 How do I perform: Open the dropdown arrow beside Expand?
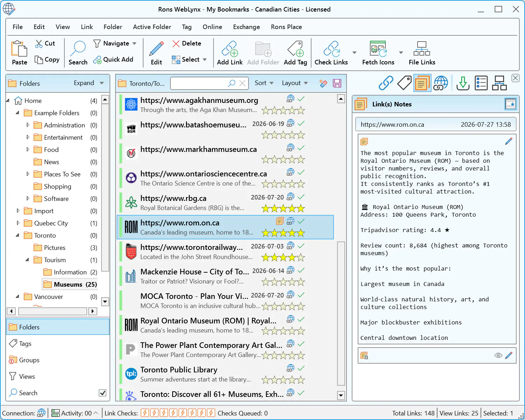coord(102,83)
